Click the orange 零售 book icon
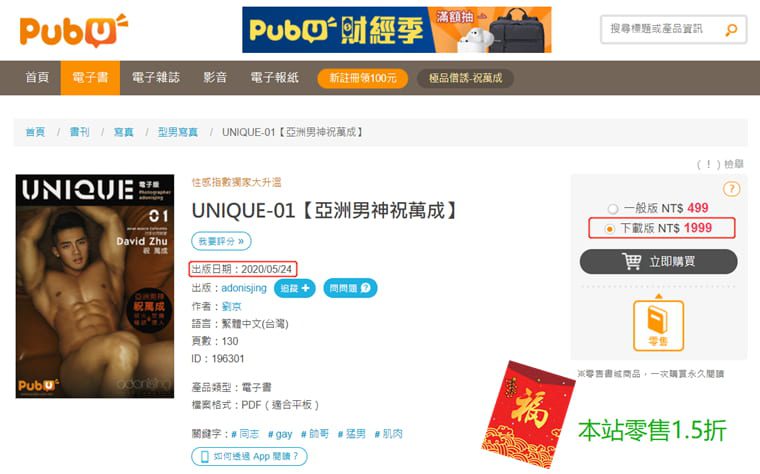This screenshot has width=760, height=474. pos(658,325)
